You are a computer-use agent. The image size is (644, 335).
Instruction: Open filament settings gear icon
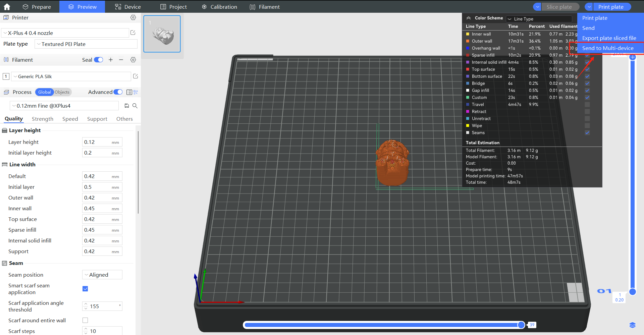tap(133, 60)
